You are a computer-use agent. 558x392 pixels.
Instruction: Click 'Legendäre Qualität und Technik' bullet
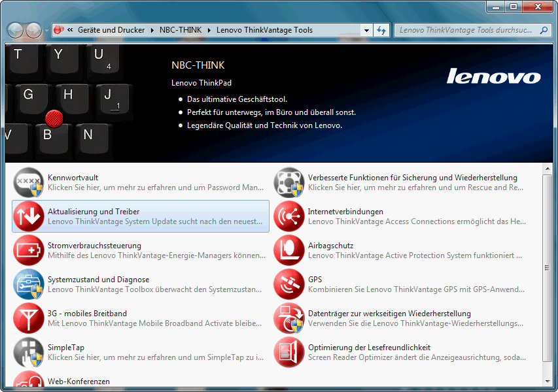pyautogui.click(x=264, y=125)
